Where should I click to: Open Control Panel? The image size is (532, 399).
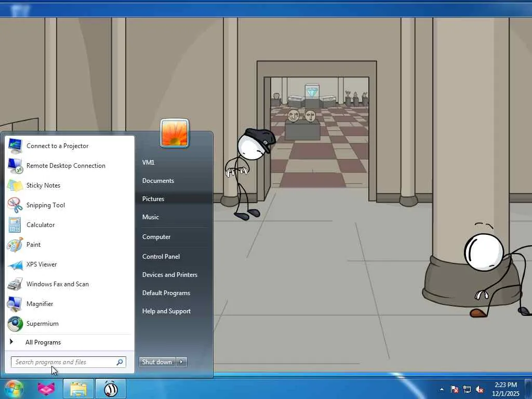(x=161, y=257)
